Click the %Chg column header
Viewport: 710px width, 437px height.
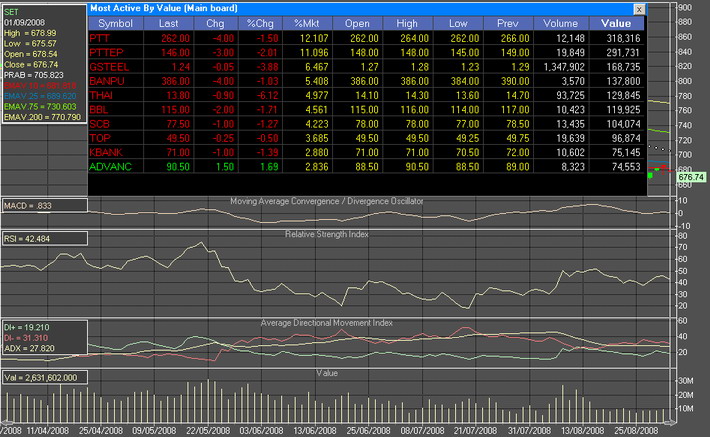coord(260,24)
